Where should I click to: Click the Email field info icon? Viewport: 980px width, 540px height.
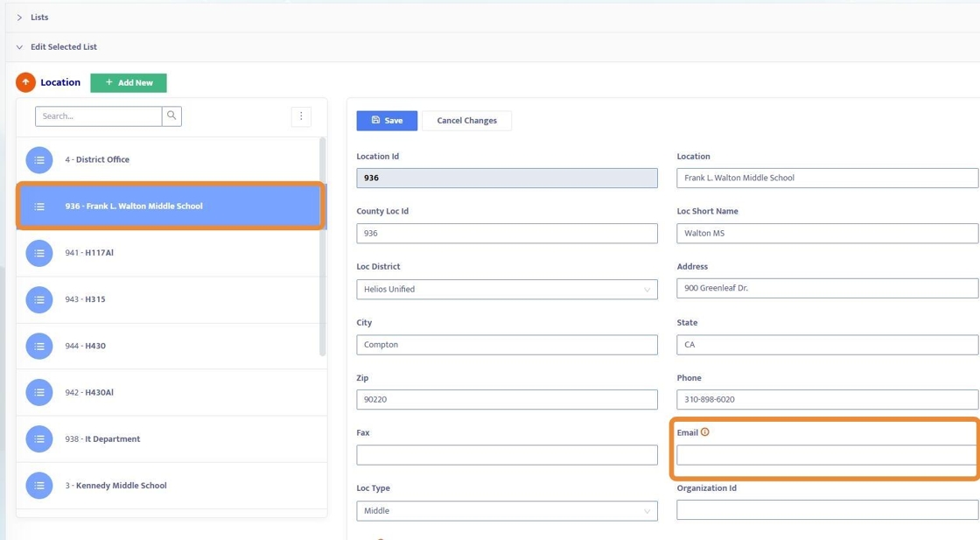click(705, 432)
